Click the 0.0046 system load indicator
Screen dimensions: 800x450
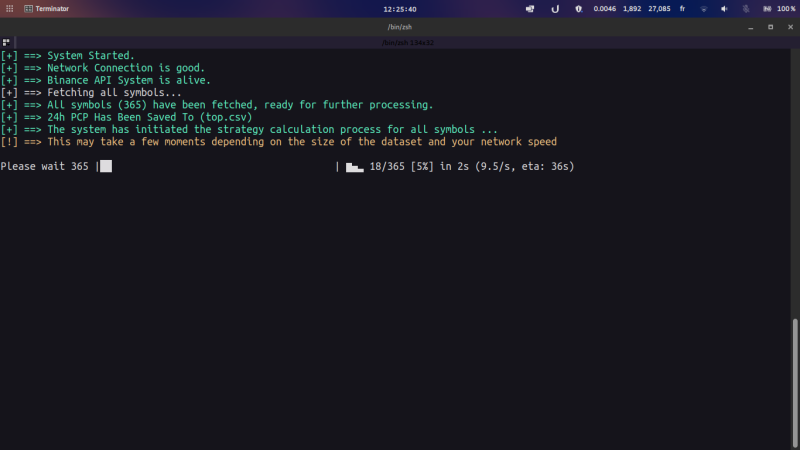604,8
